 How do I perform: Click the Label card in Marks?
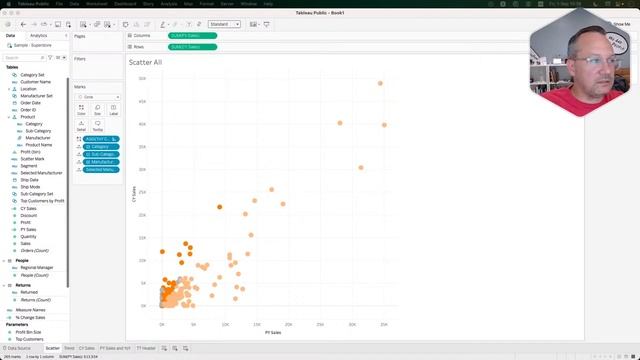(113, 109)
